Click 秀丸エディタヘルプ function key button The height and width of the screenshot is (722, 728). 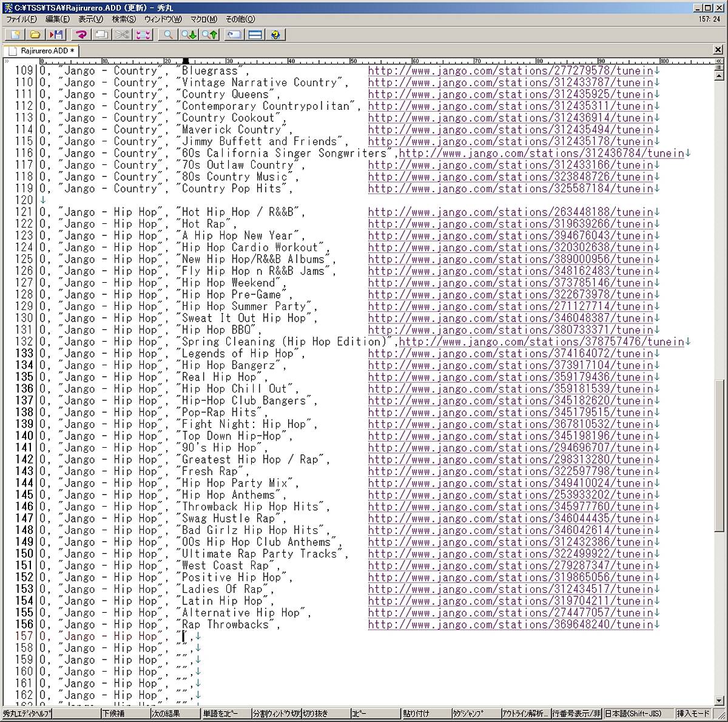tap(27, 714)
